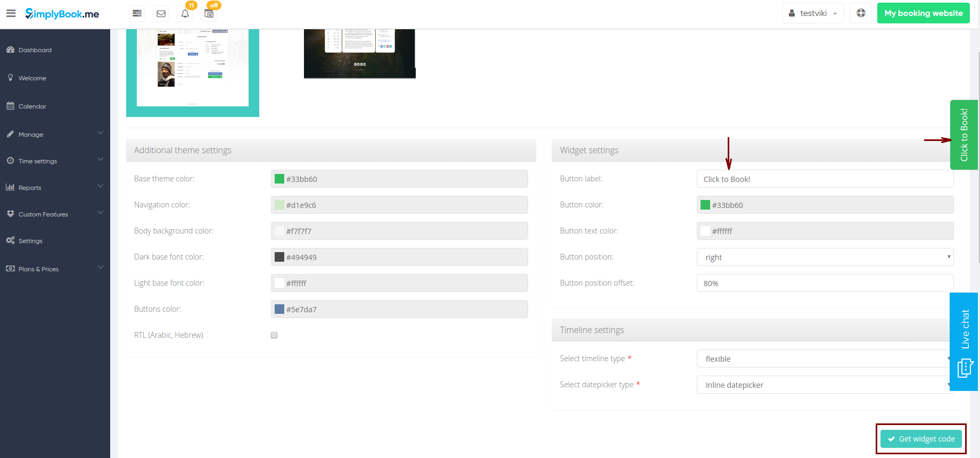Go to Dashboard in the sidebar
The height and width of the screenshot is (458, 980).
coord(35,50)
